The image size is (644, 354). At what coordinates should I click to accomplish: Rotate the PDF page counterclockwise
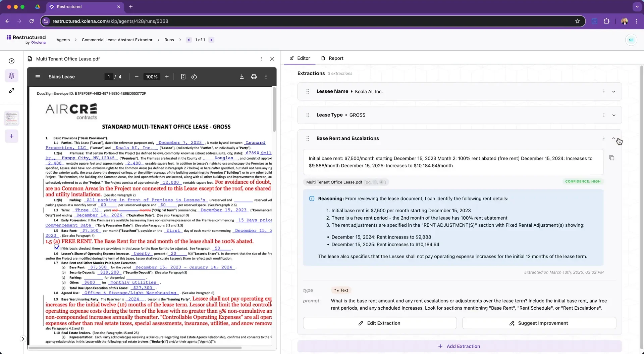(194, 77)
